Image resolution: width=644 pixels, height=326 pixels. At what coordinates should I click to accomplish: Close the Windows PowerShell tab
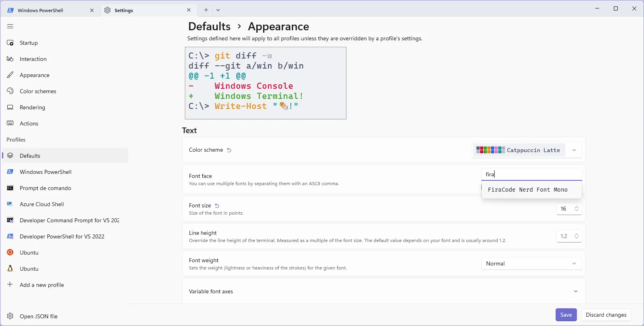pyautogui.click(x=92, y=10)
